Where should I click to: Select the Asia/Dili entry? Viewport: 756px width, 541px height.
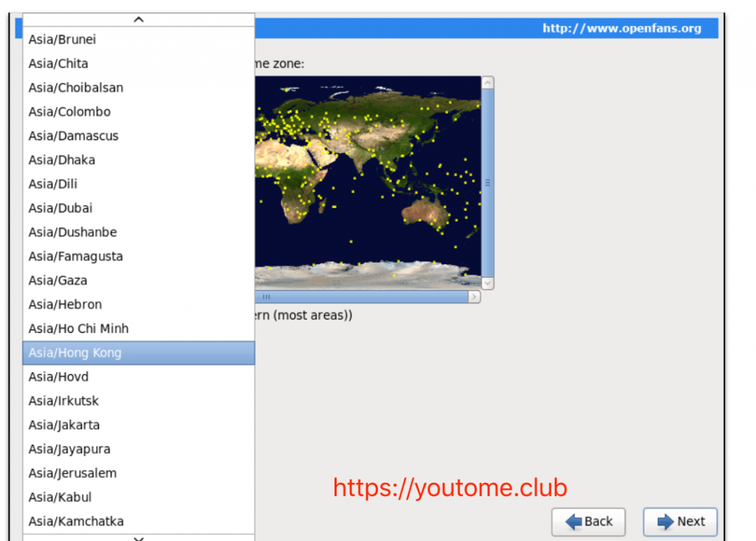click(138, 185)
